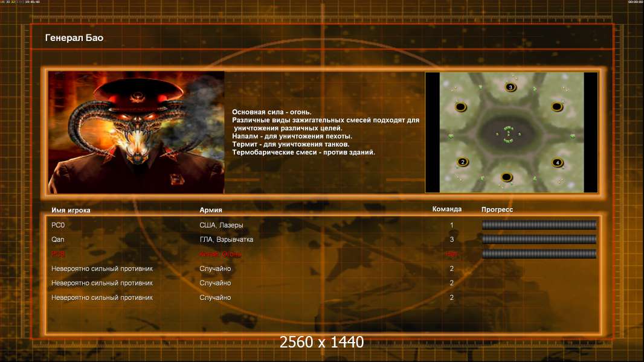Click the title "Генерал Бао"
644x362 pixels.
(x=74, y=38)
